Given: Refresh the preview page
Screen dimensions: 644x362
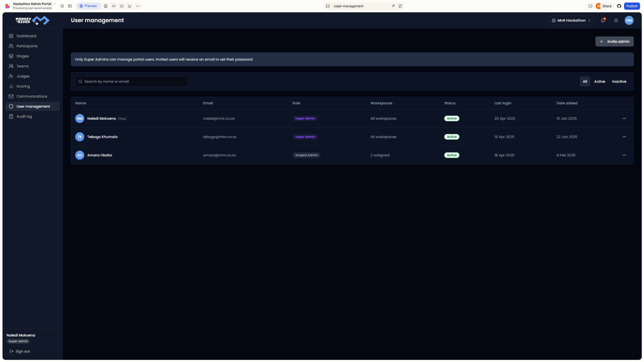Looking at the screenshot, I should point(400,6).
